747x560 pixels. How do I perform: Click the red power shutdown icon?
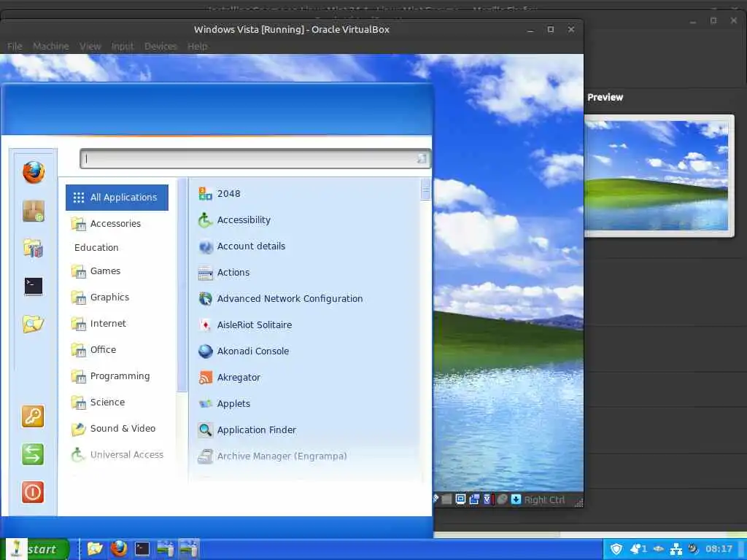click(33, 492)
